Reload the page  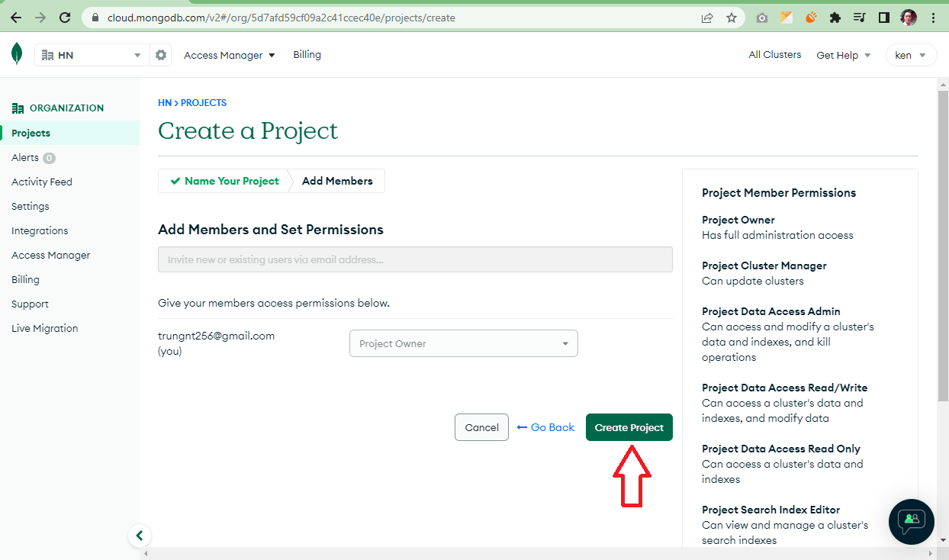coord(63,16)
